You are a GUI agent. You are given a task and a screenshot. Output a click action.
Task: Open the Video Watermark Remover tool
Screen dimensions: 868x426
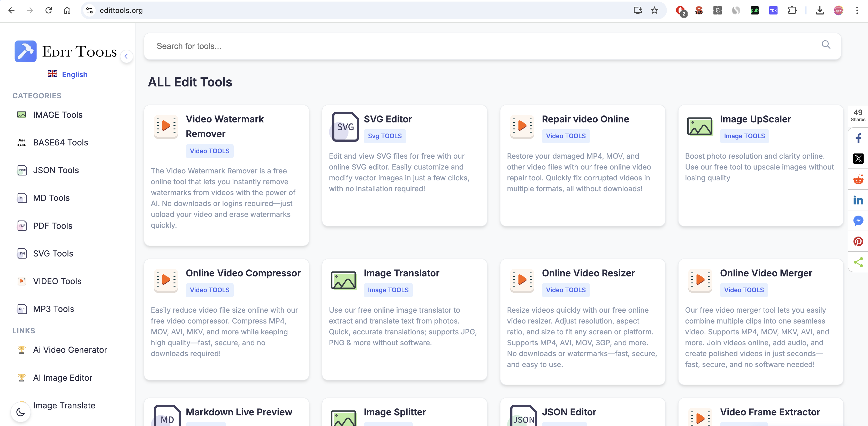coord(225,126)
